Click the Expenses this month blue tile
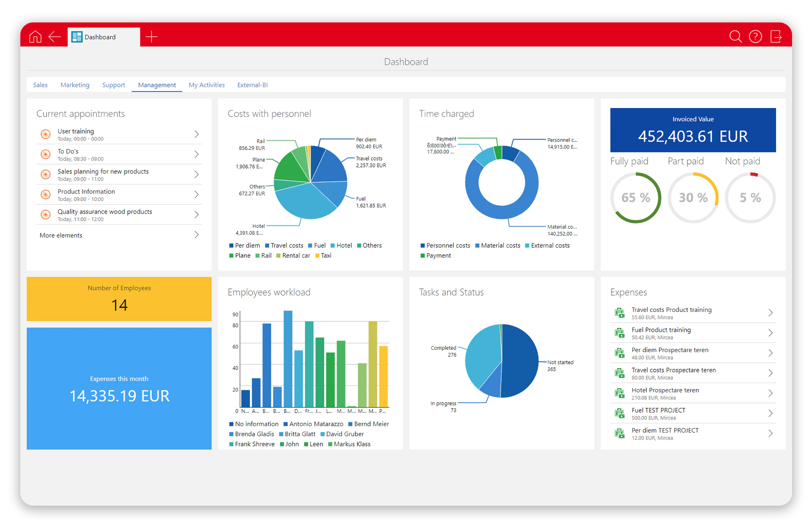The height and width of the screenshot is (528, 812). tap(119, 388)
